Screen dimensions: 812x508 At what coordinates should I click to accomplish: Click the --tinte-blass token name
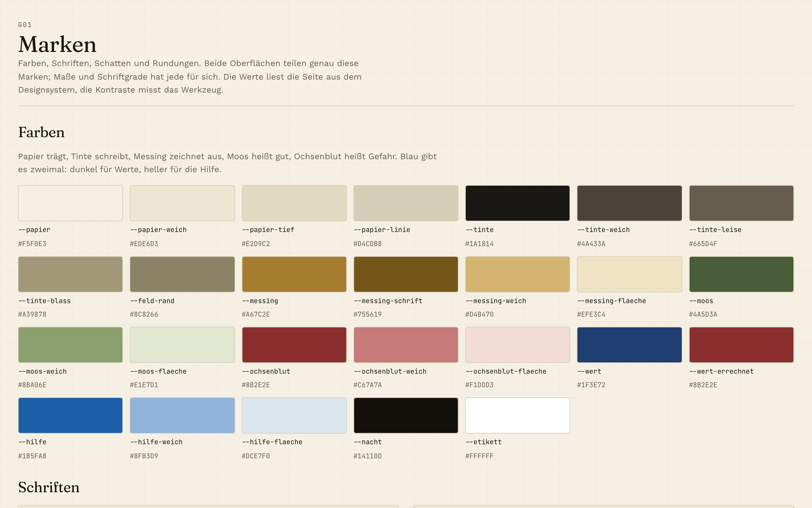pyautogui.click(x=45, y=301)
